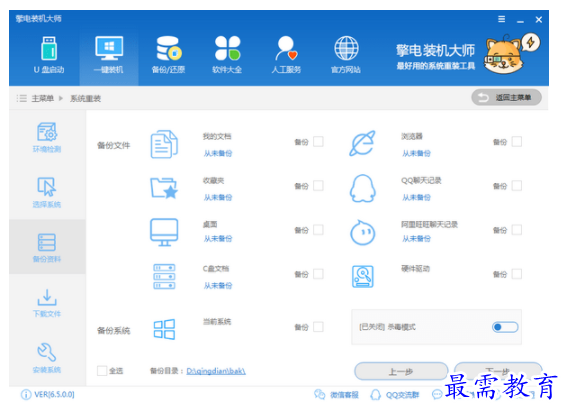Click the 上一步 previous button
Viewport: 566px width, 418px height.
pos(401,371)
